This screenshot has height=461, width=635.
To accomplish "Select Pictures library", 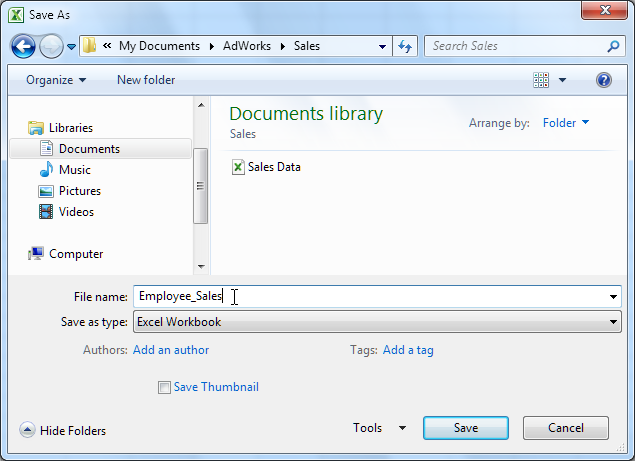I will coord(80,190).
